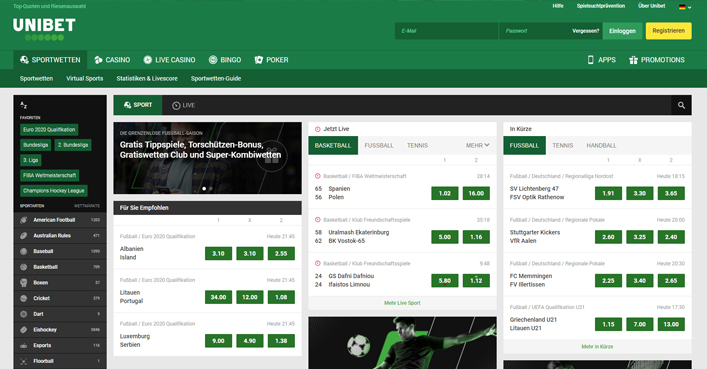This screenshot has width=707, height=369.
Task: Open the Virtual Sports submenu
Action: [85, 78]
